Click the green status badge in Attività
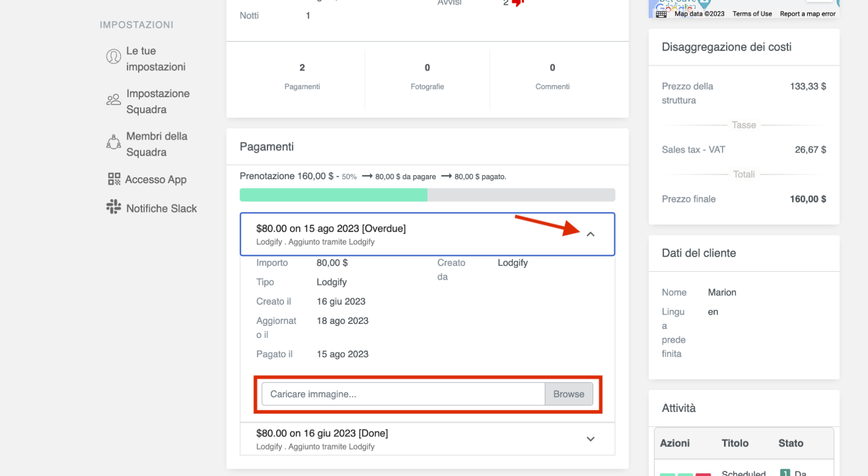This screenshot has width=868, height=476. (785, 473)
